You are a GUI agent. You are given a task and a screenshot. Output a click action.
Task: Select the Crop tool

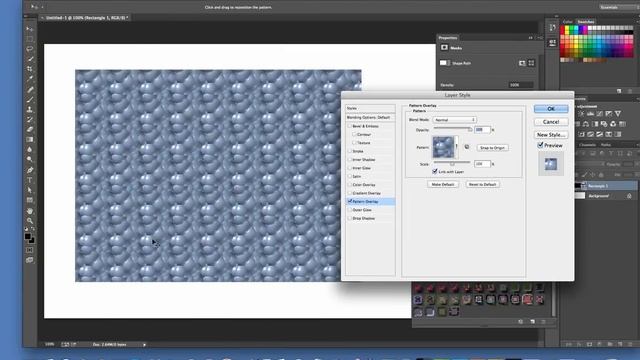(x=29, y=69)
